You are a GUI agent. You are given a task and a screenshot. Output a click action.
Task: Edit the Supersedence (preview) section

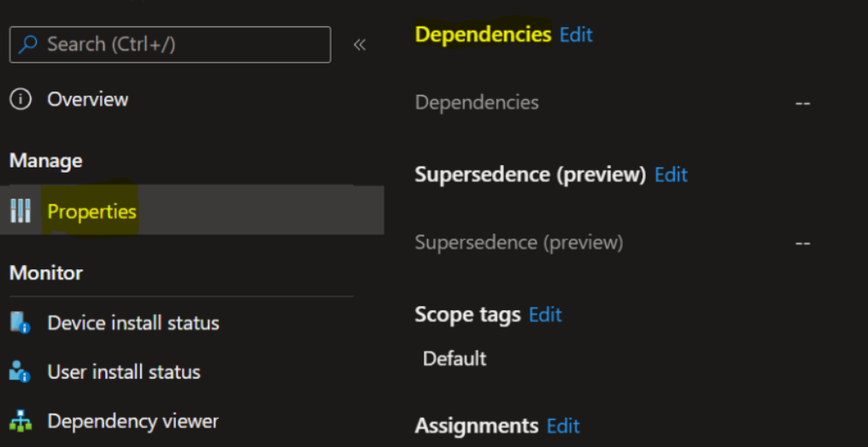pyautogui.click(x=671, y=174)
